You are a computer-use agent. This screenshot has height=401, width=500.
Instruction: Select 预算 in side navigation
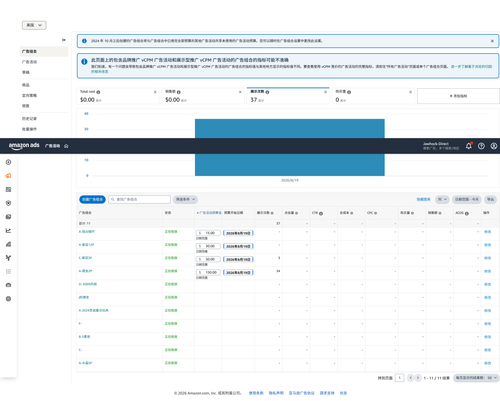pyautogui.click(x=26, y=106)
